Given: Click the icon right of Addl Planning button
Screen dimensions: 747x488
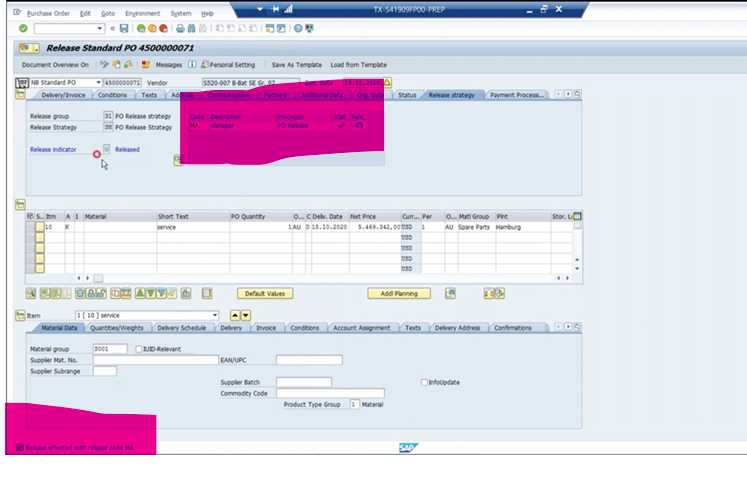Looking at the screenshot, I should click(450, 294).
